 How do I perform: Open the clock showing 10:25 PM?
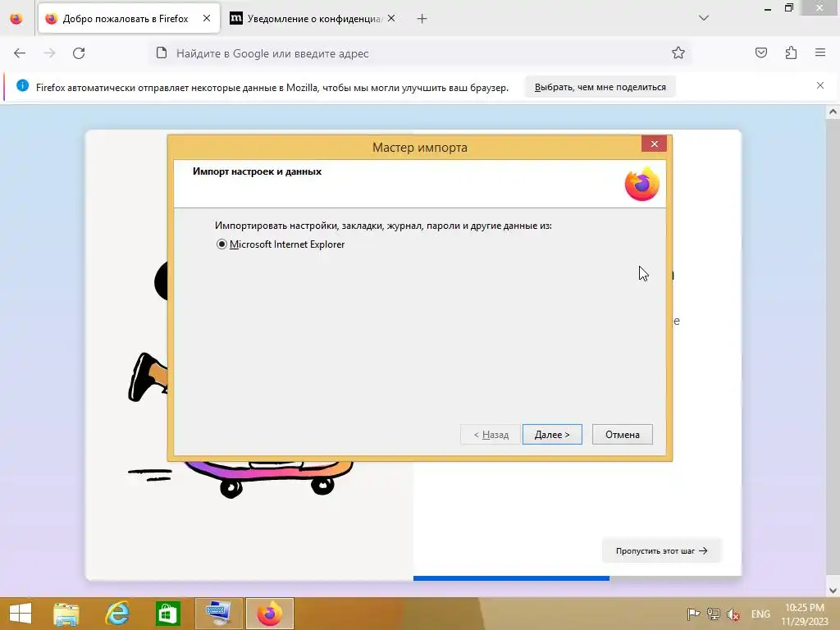pyautogui.click(x=805, y=614)
